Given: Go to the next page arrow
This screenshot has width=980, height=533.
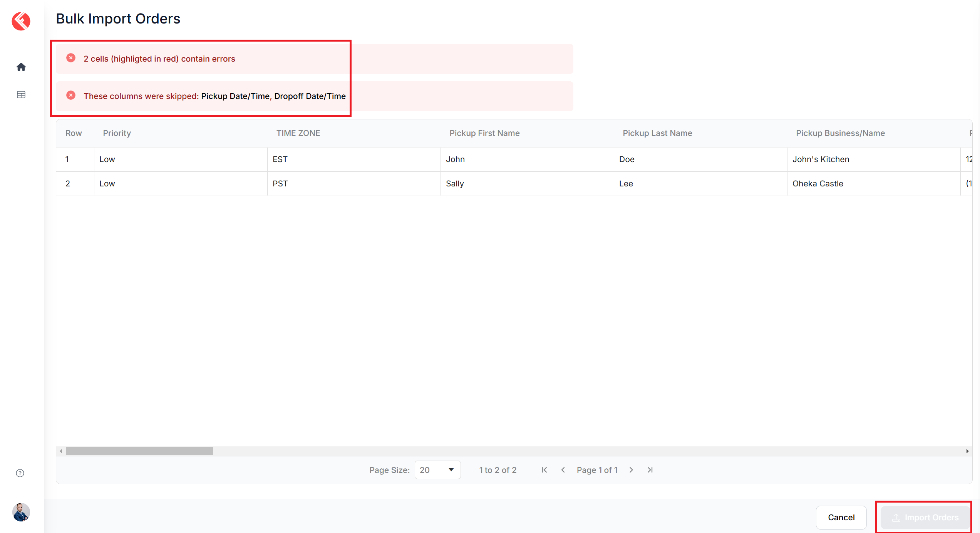Looking at the screenshot, I should 631,470.
